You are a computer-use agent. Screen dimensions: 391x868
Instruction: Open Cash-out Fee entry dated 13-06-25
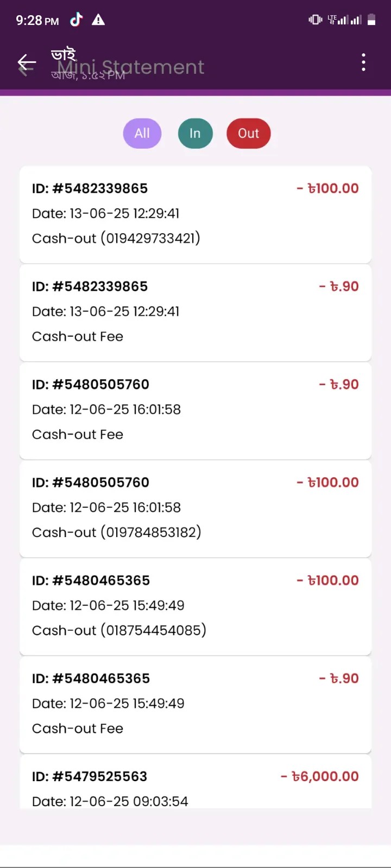195,312
